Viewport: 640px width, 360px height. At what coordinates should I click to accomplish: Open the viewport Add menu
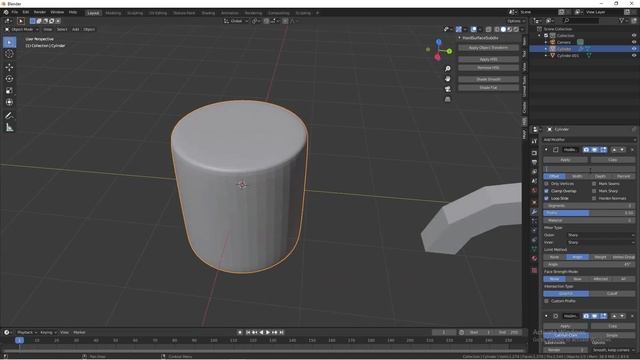(76, 29)
